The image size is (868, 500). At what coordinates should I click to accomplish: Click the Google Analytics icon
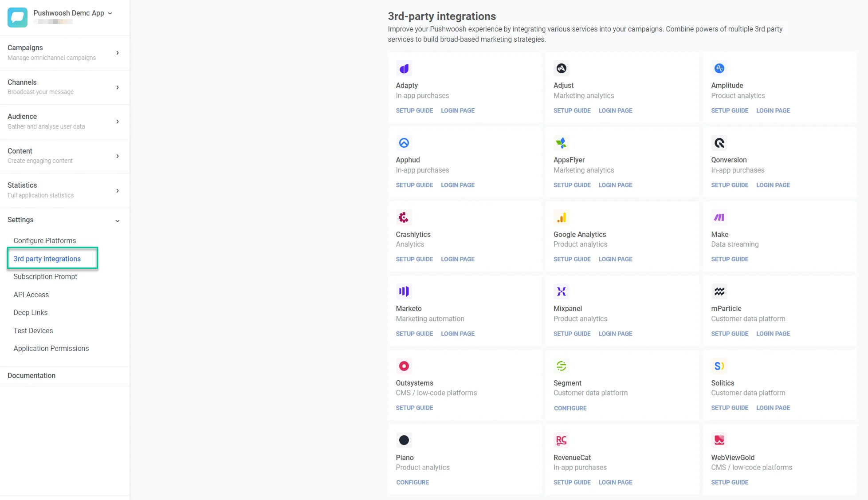click(x=561, y=217)
